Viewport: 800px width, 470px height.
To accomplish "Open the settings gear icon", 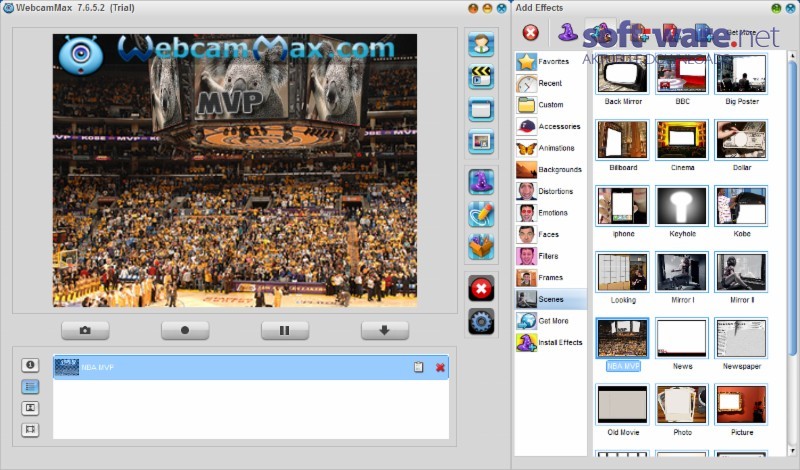I will [x=481, y=322].
